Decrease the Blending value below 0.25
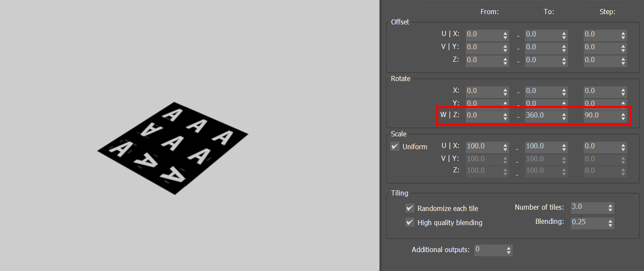The image size is (644, 271). pos(610,225)
